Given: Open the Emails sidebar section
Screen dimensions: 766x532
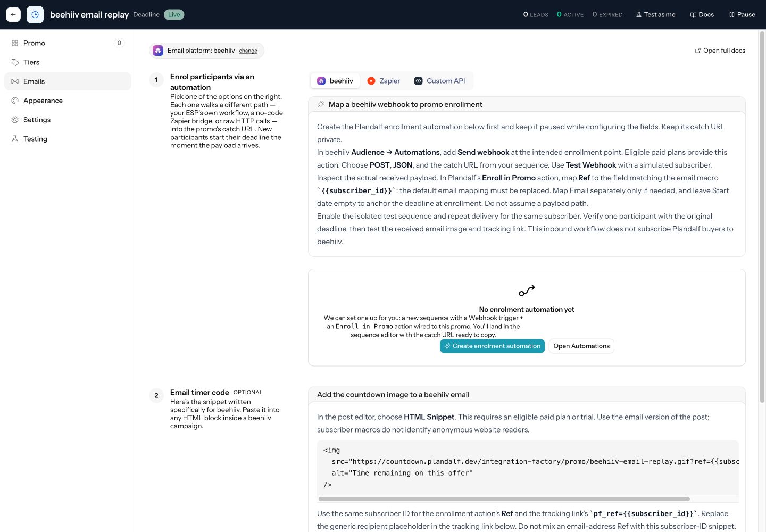Looking at the screenshot, I should coord(68,81).
